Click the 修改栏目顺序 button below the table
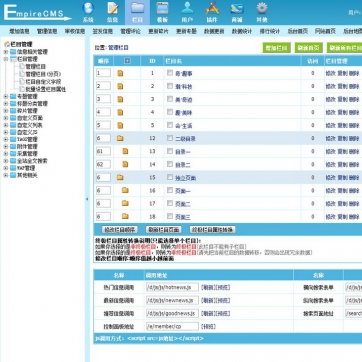Viewport: 362px width, 362px height. (120, 230)
